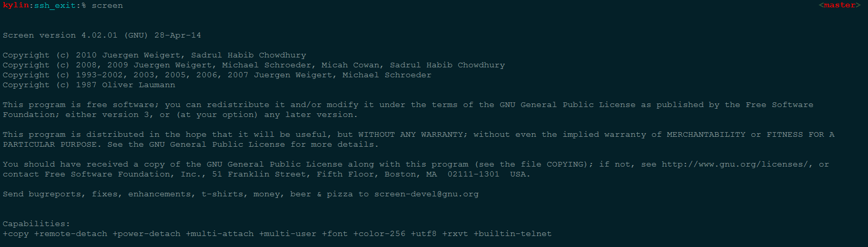Click the '51 Franklin Street' address text
The image size is (868, 247).
(259, 174)
